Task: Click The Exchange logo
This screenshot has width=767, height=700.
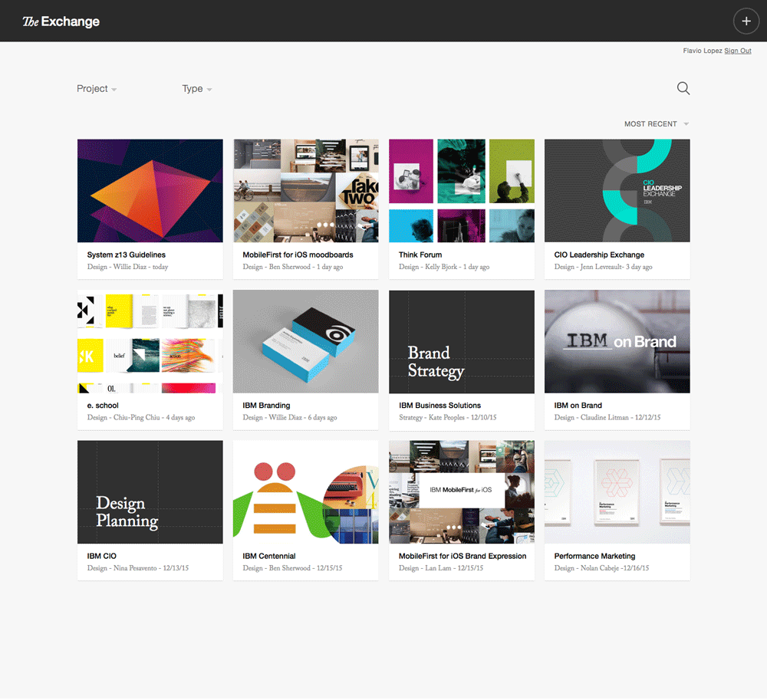Action: [x=61, y=21]
